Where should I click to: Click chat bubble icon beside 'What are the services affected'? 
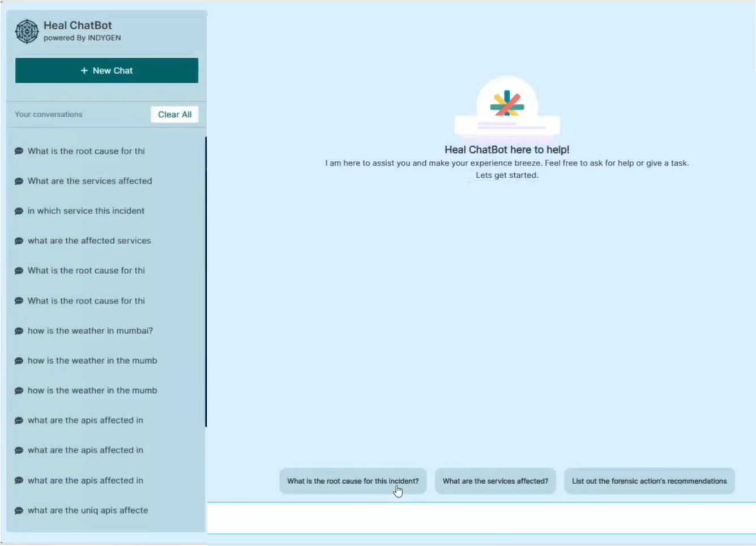[x=19, y=181]
